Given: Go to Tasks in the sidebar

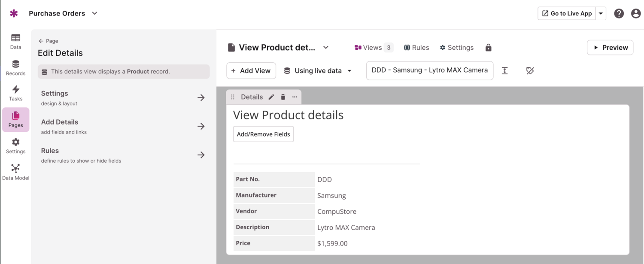Looking at the screenshot, I should [15, 93].
